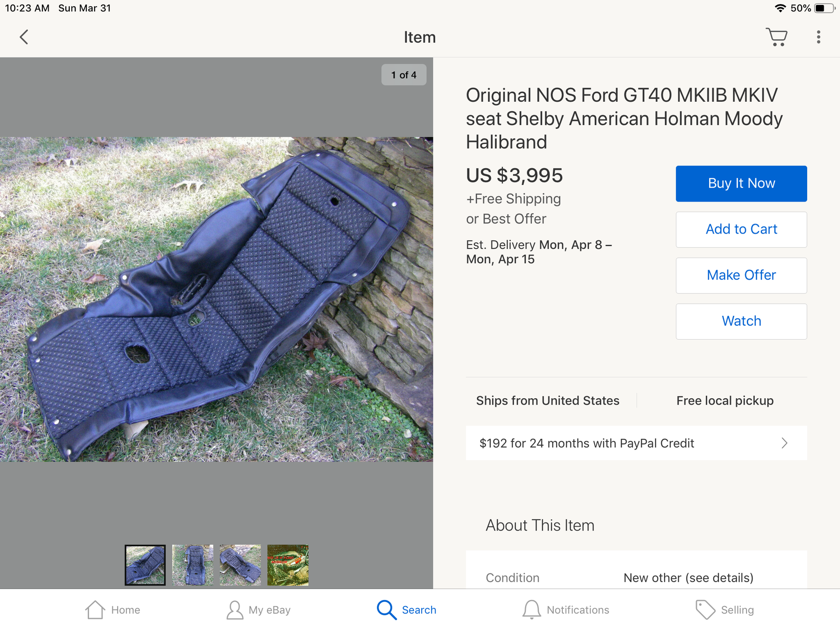This screenshot has width=840, height=630.
Task: Open the Home tab label
Action: (126, 610)
